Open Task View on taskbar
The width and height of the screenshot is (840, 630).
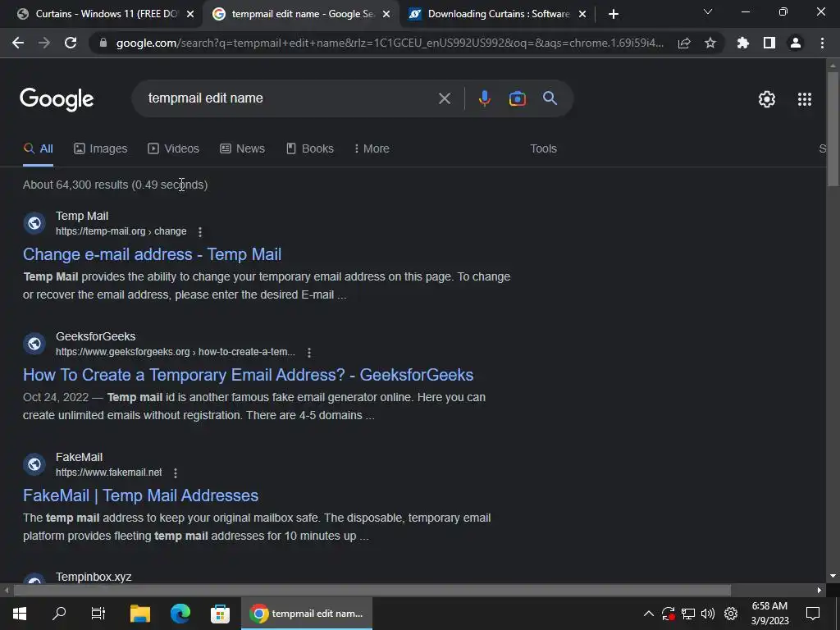(98, 614)
